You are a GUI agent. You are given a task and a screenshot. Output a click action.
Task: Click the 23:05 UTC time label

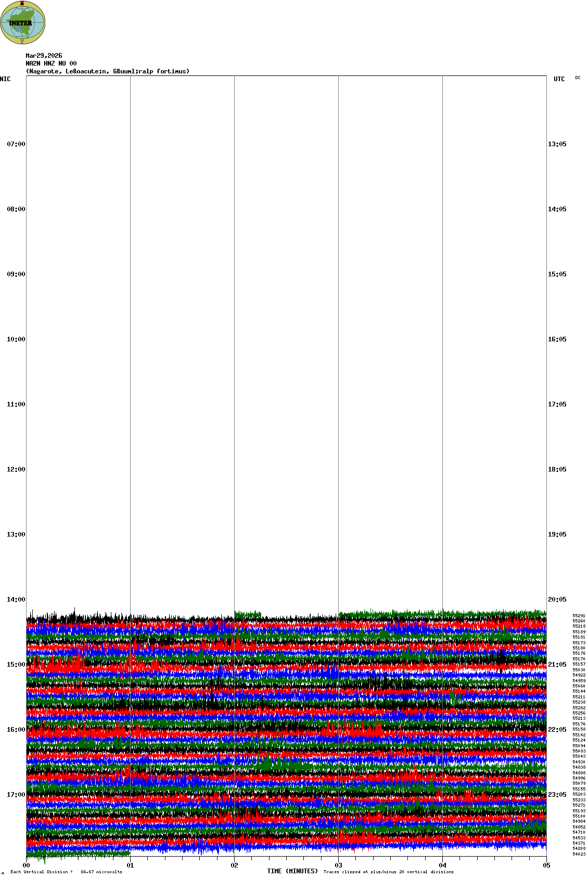tap(557, 795)
